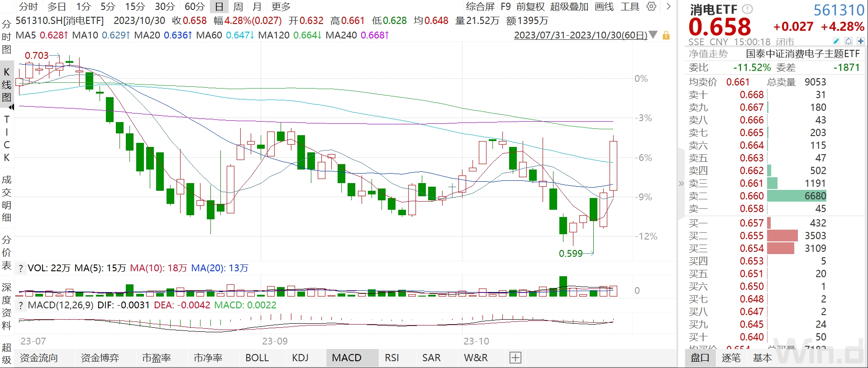Click the pencil edit icon under price
The width and height of the screenshot is (868, 368).
click(836, 41)
